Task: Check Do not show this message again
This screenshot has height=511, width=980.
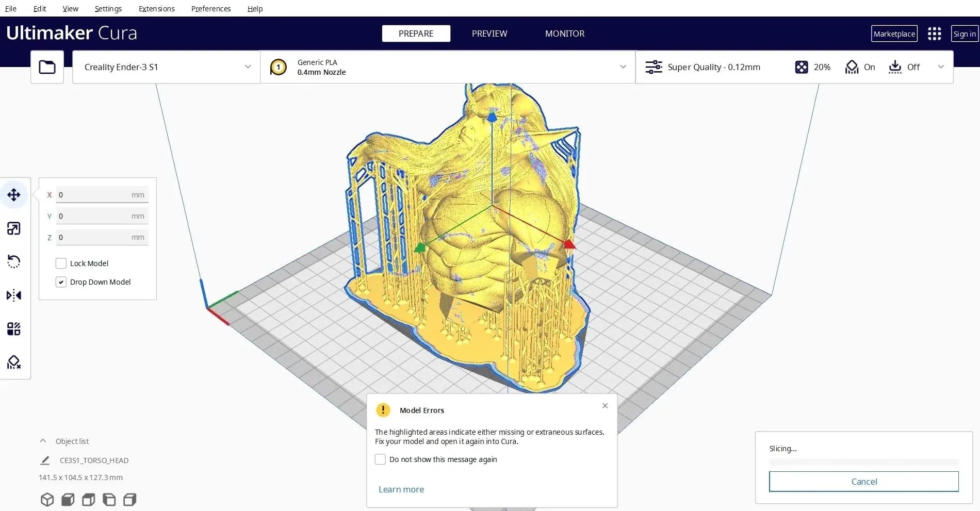Action: point(380,459)
